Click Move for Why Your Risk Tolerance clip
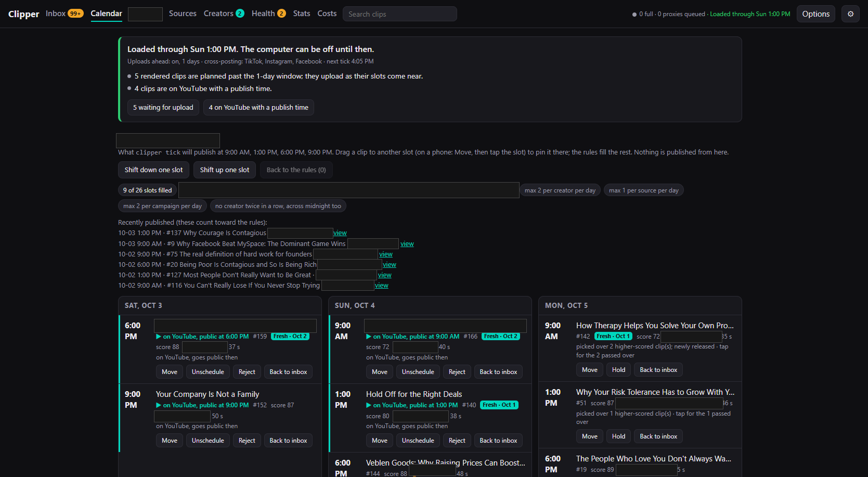 [590, 436]
